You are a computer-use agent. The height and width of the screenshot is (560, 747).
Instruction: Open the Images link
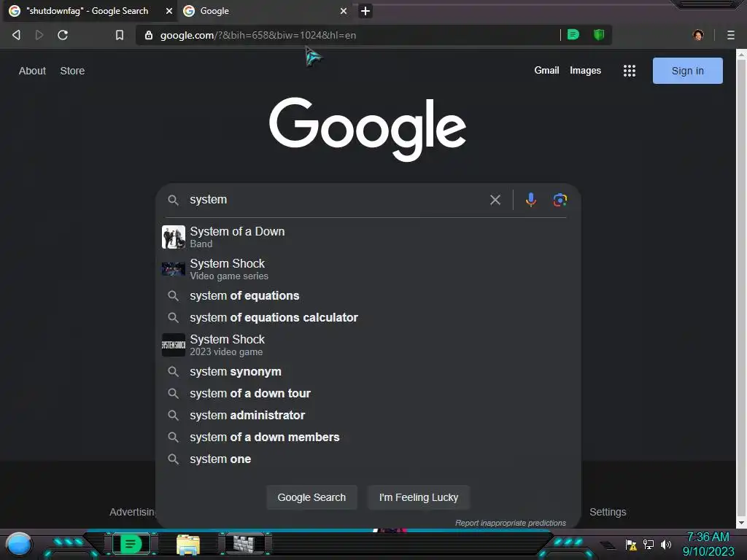tap(585, 71)
